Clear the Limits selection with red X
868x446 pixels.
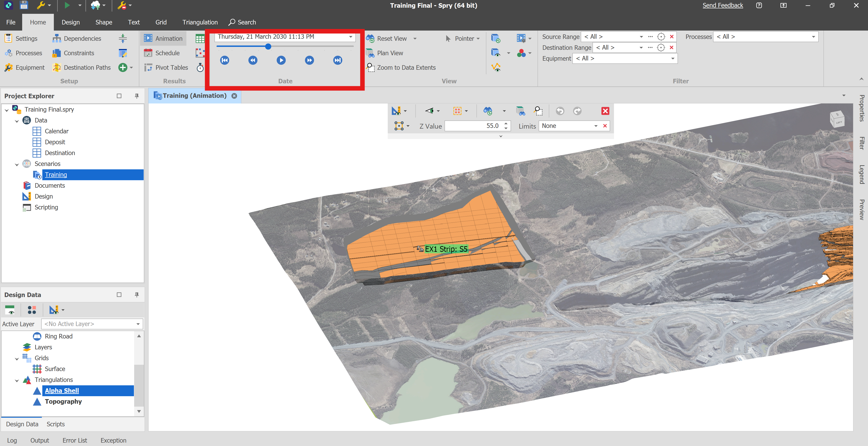(605, 126)
